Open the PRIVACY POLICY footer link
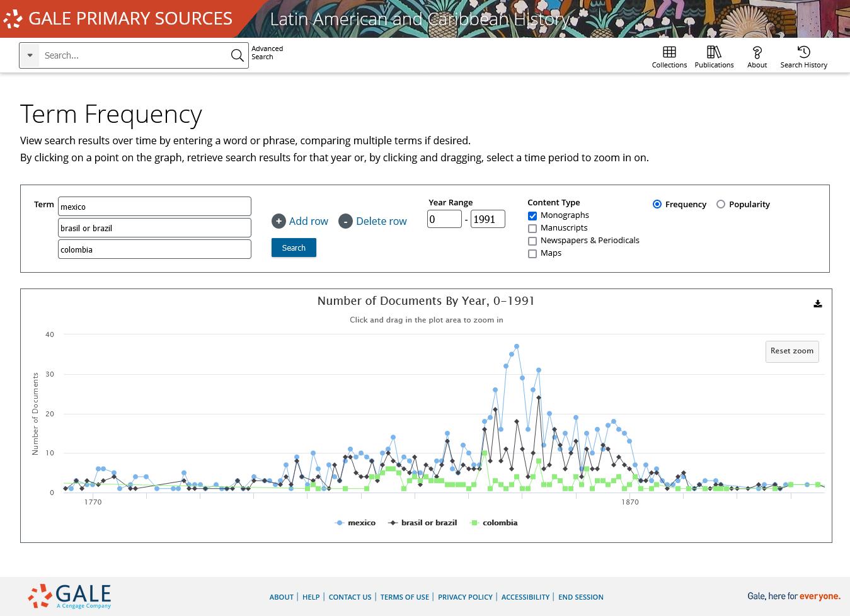 click(465, 597)
